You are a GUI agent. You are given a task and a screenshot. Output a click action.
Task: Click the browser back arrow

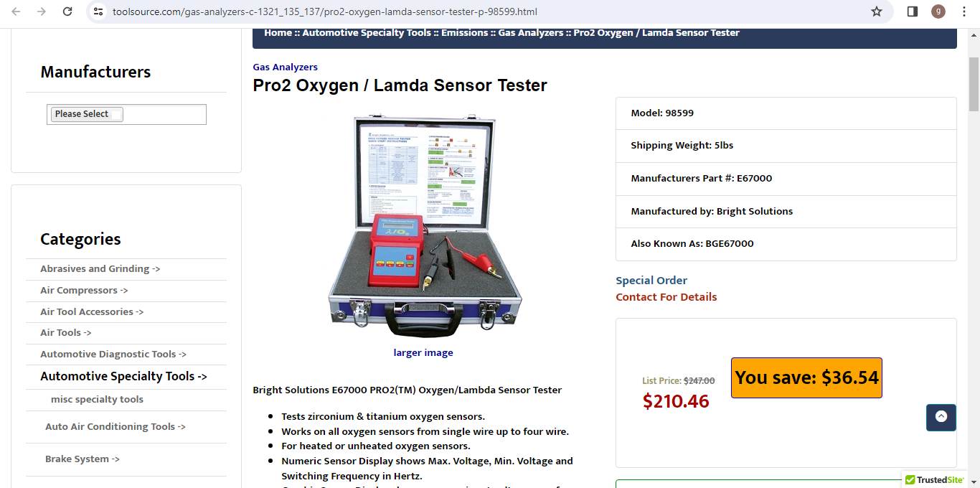(x=16, y=11)
